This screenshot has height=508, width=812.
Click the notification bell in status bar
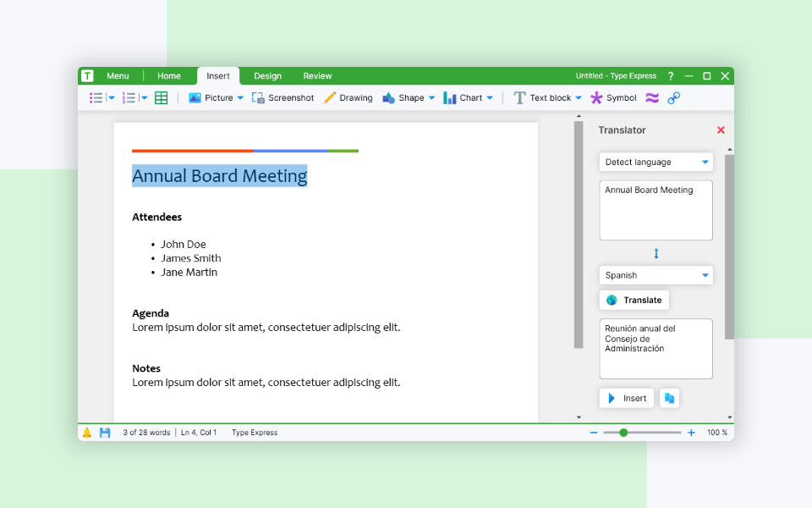87,433
